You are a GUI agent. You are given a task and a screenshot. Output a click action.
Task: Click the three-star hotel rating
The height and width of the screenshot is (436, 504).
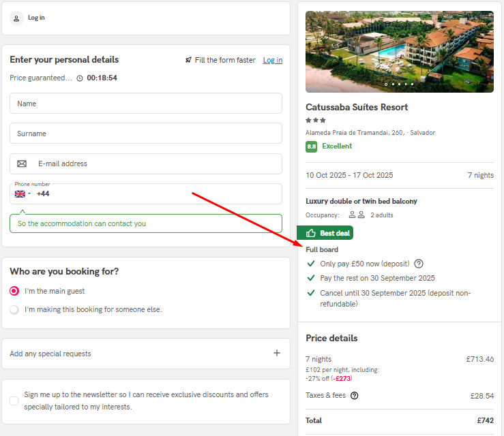316,121
